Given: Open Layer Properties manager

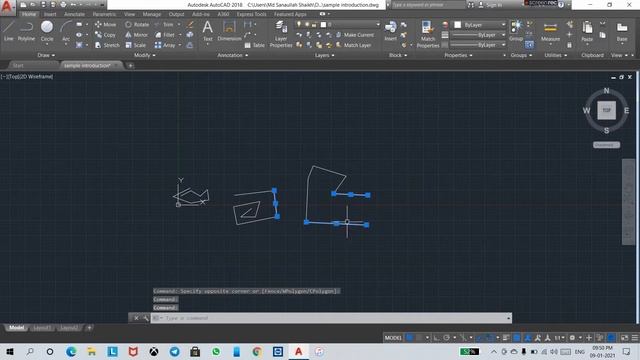Looking at the screenshot, I should tap(281, 34).
